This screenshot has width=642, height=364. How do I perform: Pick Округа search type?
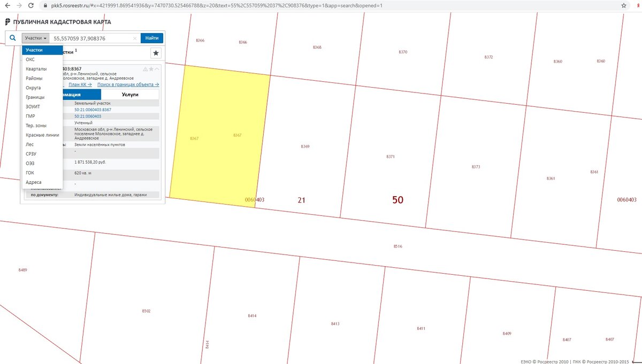tap(42, 88)
